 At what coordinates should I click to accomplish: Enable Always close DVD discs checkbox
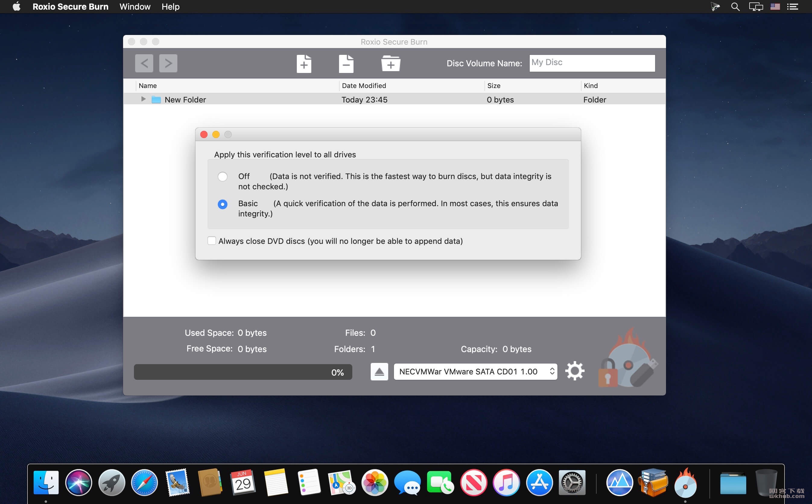(212, 241)
